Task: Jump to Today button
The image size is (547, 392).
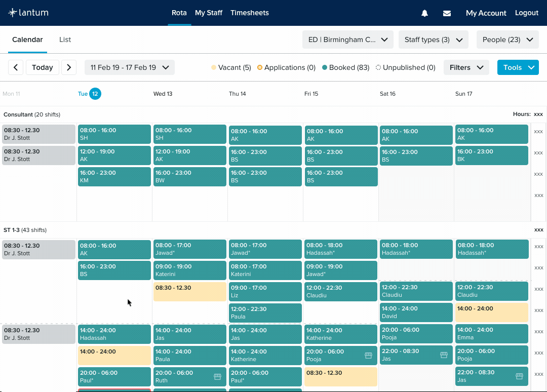Action: pyautogui.click(x=42, y=67)
